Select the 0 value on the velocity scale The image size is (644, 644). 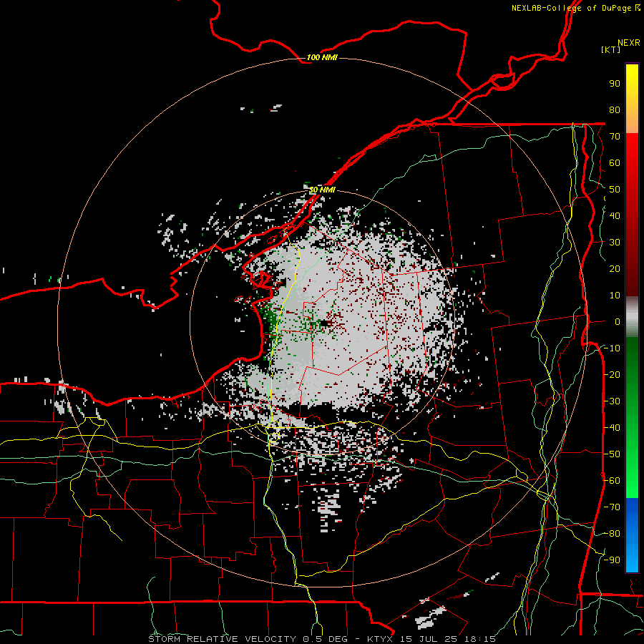coord(618,321)
